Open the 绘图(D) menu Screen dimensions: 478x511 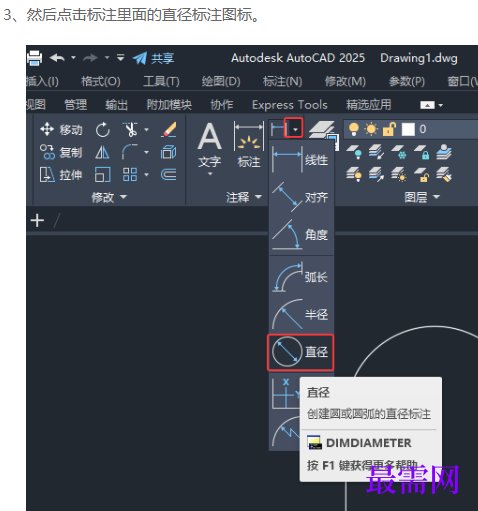[221, 81]
